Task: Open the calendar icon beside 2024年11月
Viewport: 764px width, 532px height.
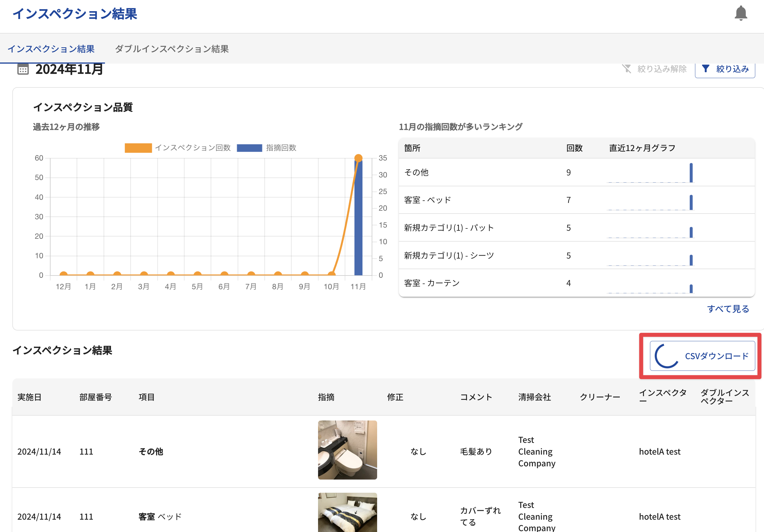Action: click(23, 69)
